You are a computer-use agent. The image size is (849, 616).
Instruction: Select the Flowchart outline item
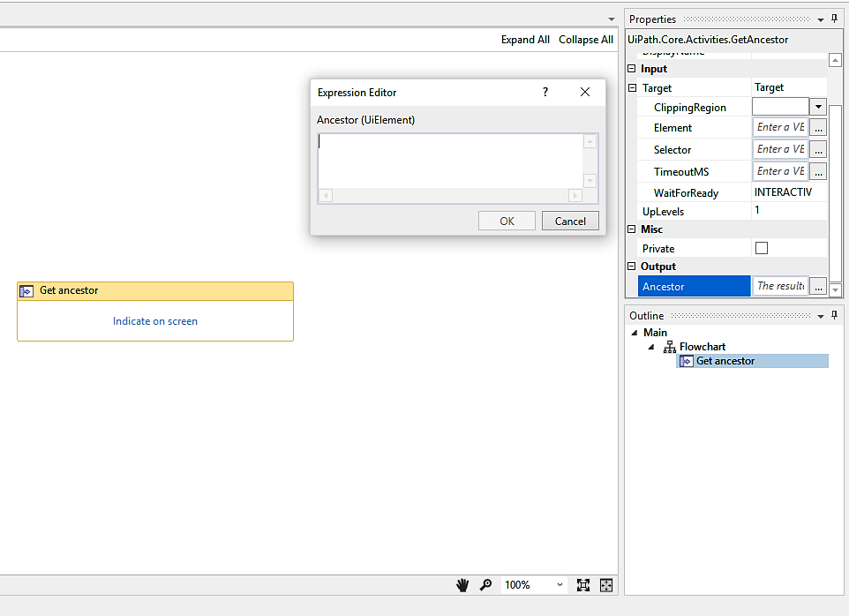pyautogui.click(x=702, y=347)
